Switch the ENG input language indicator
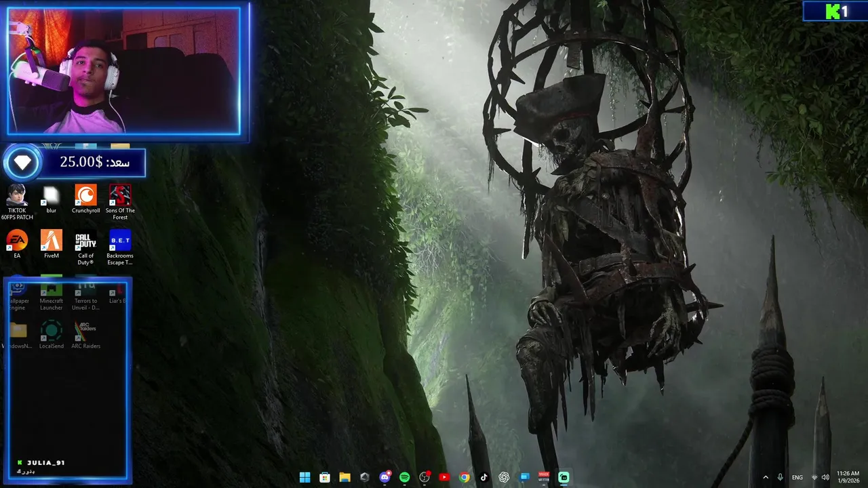This screenshot has height=488, width=868. click(x=797, y=477)
